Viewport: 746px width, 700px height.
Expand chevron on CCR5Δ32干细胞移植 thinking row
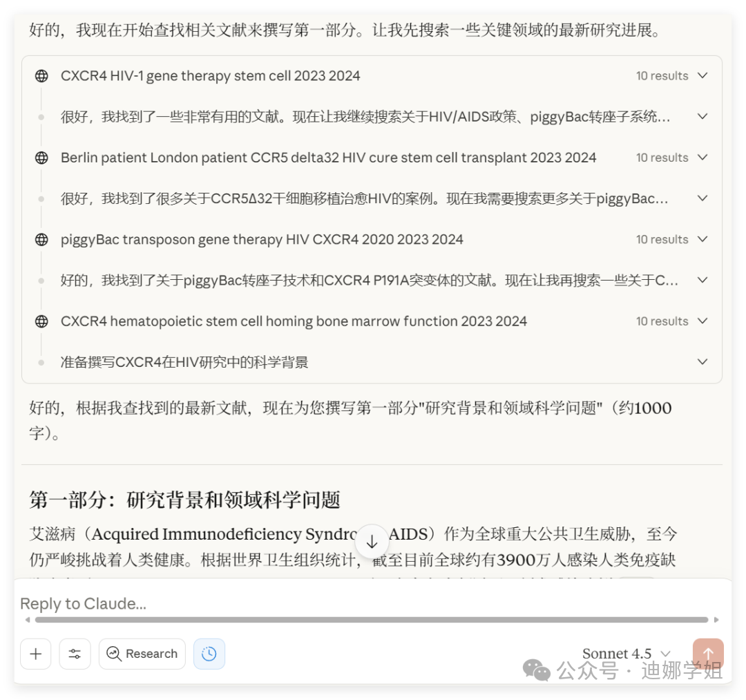702,198
